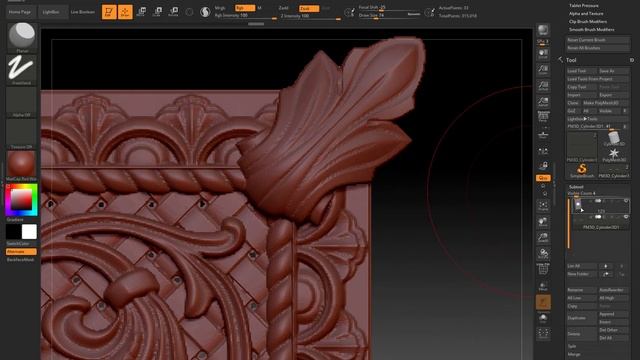Click the Save As button
The image size is (640, 360).
pyautogui.click(x=614, y=71)
